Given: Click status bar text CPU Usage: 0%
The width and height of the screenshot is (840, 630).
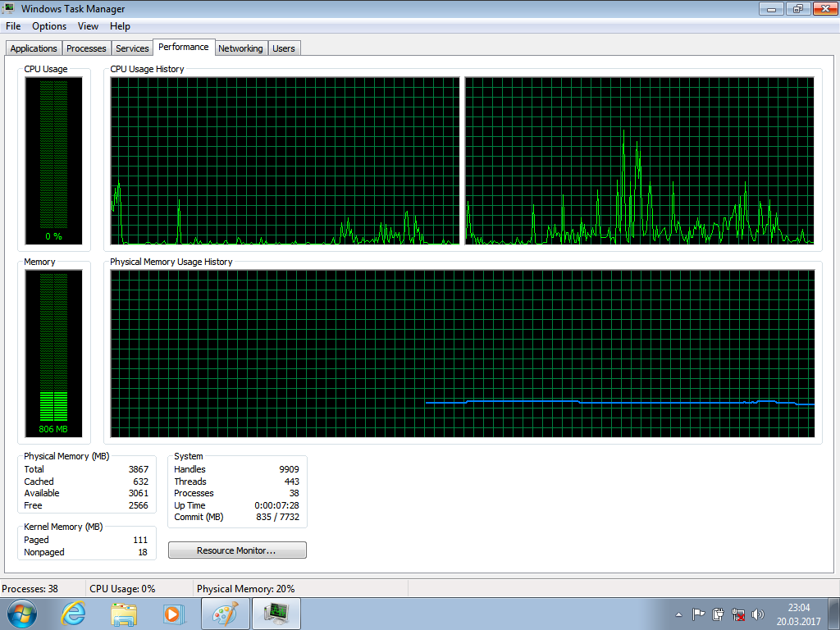Looking at the screenshot, I should (x=122, y=589).
